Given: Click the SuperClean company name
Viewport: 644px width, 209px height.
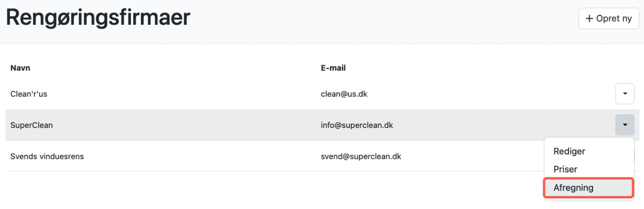Looking at the screenshot, I should click(x=31, y=125).
